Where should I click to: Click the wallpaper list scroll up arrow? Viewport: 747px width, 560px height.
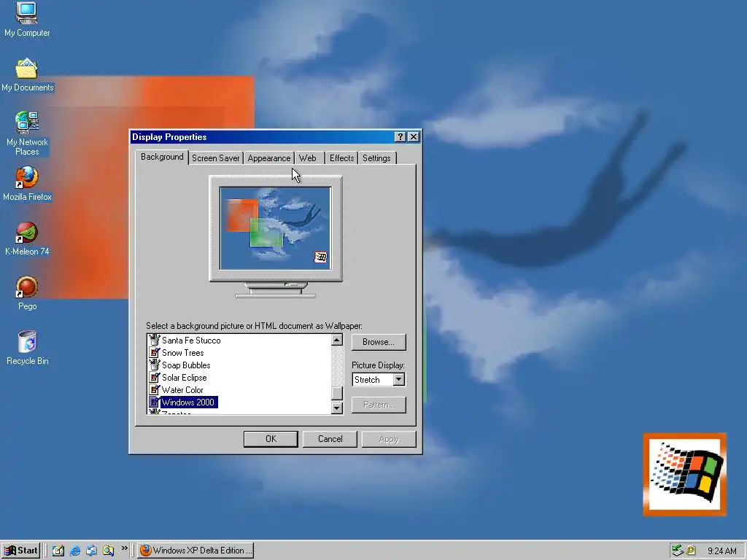(337, 340)
